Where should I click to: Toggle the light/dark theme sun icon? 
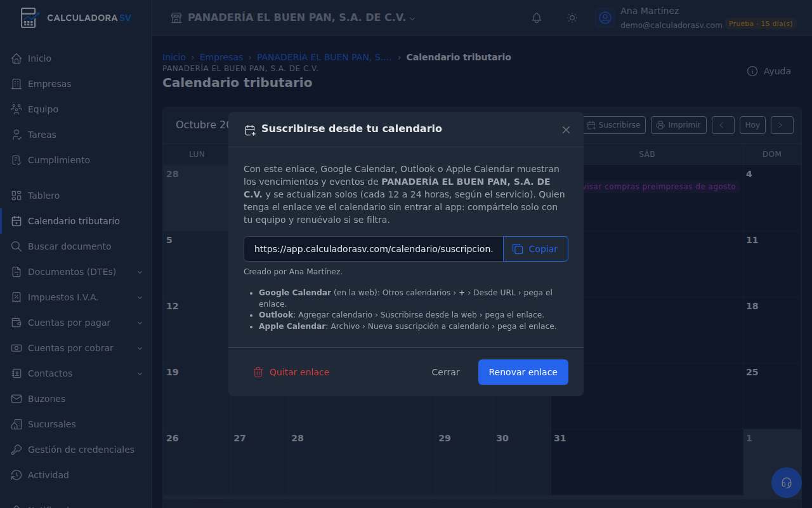coord(572,18)
